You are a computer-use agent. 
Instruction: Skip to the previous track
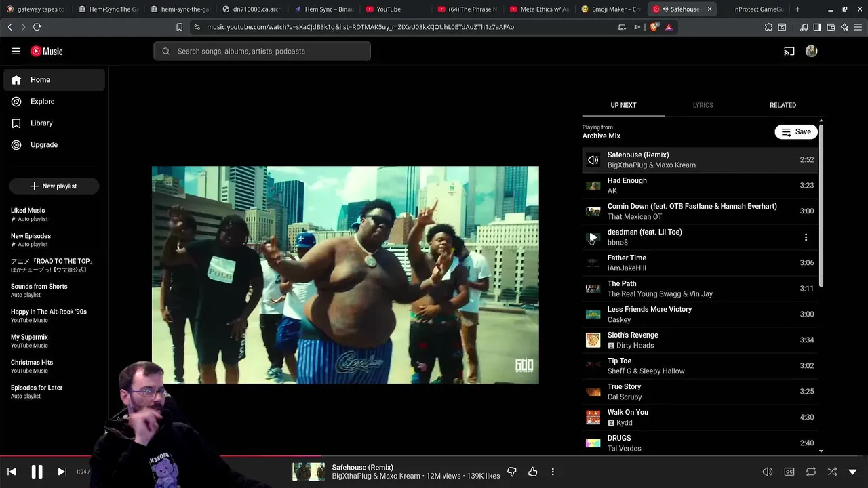pos(12,472)
